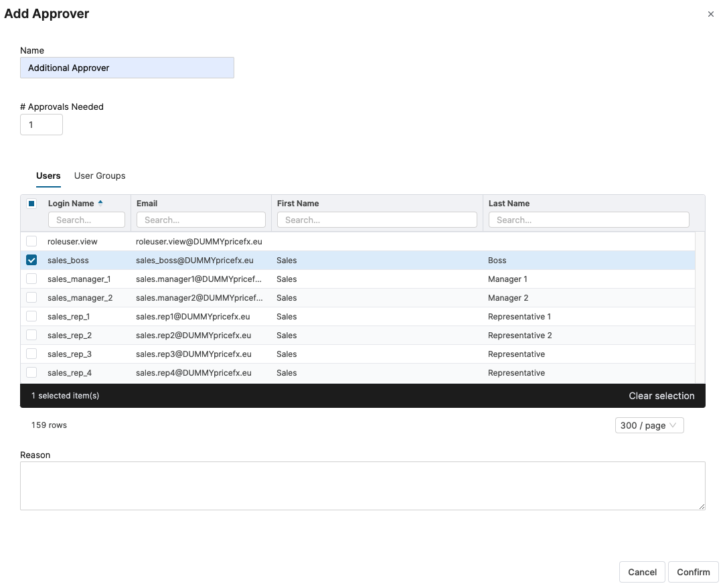Viewport: 727px width, 588px height.
Task: Click the Email search filter field
Action: coord(201,220)
